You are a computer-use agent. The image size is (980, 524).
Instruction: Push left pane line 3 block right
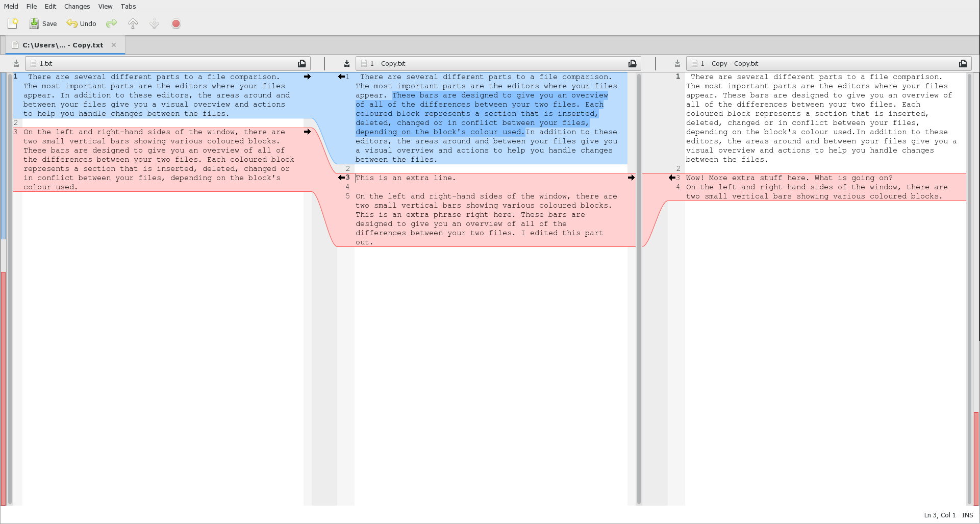click(x=307, y=132)
